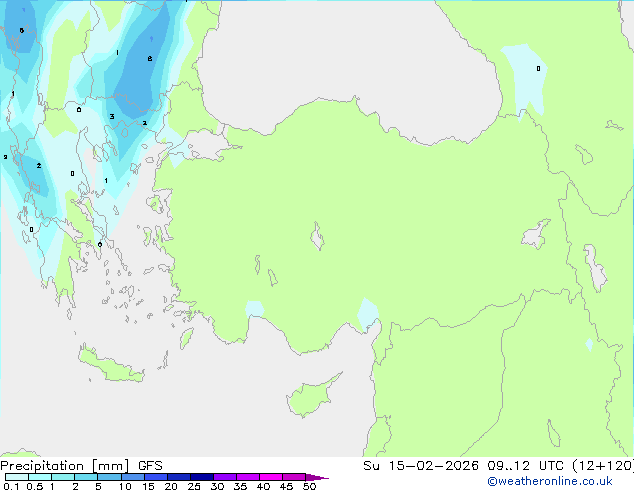Screen dimensions: 634x490
Task: Select the 10–15 mm legend swatch
Action: pyautogui.click(x=133, y=477)
